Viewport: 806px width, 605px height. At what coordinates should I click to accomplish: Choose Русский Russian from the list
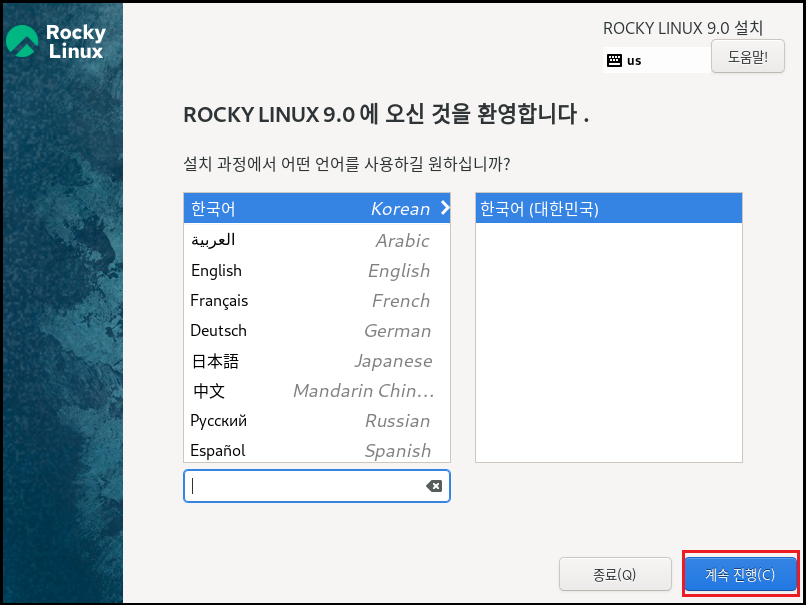[317, 420]
